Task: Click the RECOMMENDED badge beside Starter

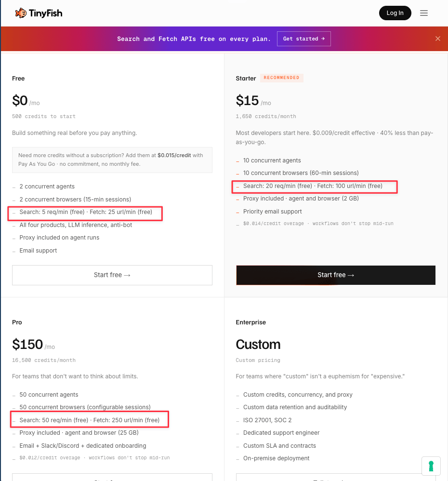Action: click(x=281, y=78)
